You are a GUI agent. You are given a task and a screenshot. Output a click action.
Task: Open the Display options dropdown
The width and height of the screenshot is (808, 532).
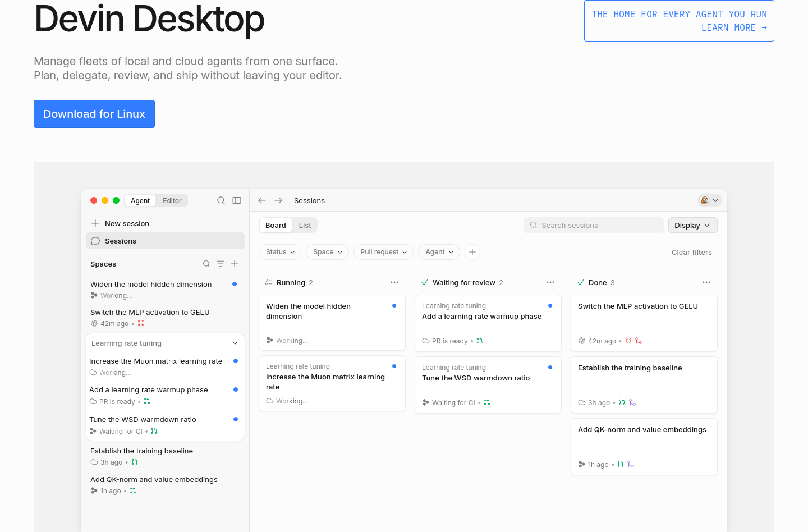click(693, 225)
